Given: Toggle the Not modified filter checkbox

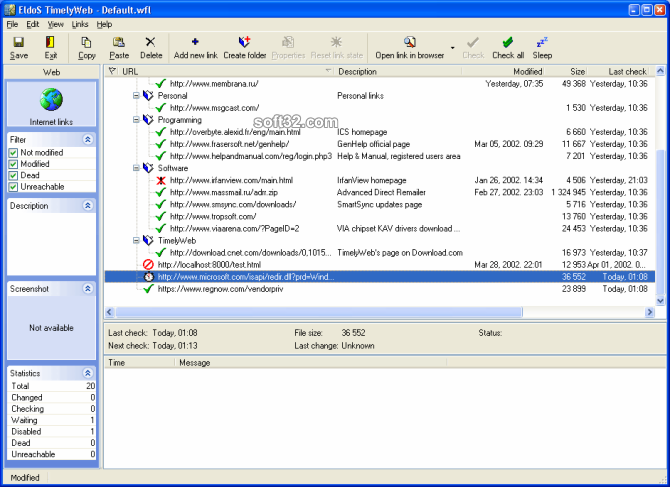Looking at the screenshot, I should click(13, 153).
